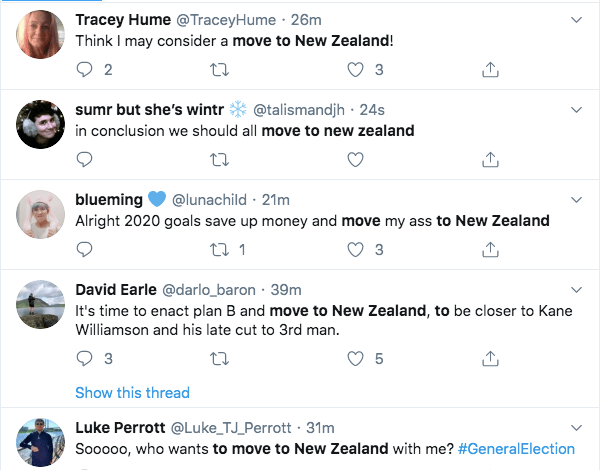601x470 pixels.
Task: Like the 'in conclusion' tweet
Action: click(x=355, y=159)
